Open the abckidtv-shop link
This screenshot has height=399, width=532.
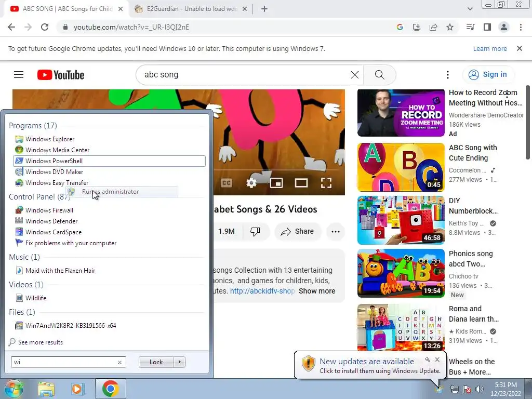tap(262, 291)
